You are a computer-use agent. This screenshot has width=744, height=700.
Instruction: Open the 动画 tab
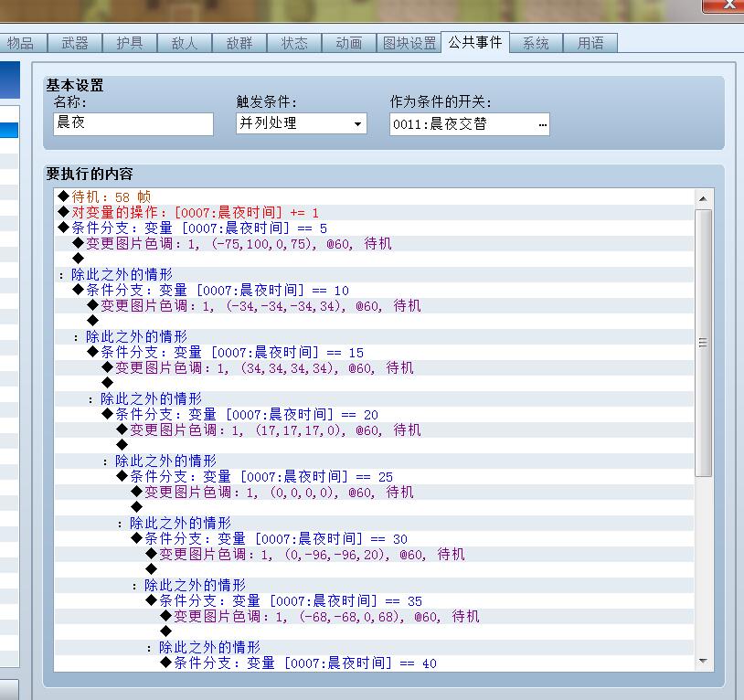pos(349,43)
